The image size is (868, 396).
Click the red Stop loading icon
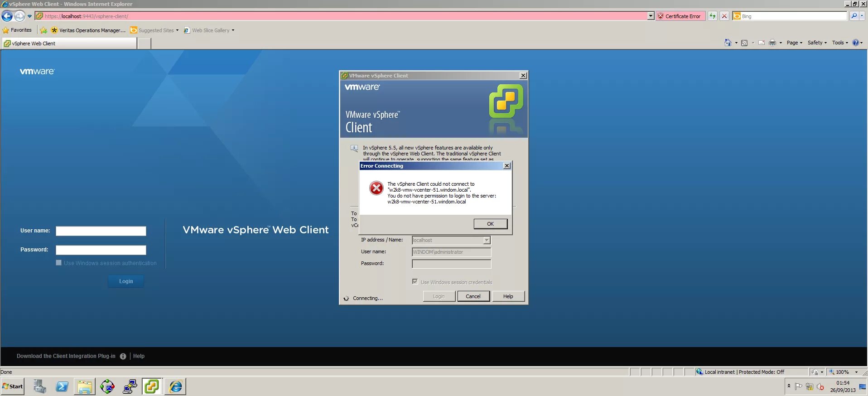pyautogui.click(x=724, y=16)
